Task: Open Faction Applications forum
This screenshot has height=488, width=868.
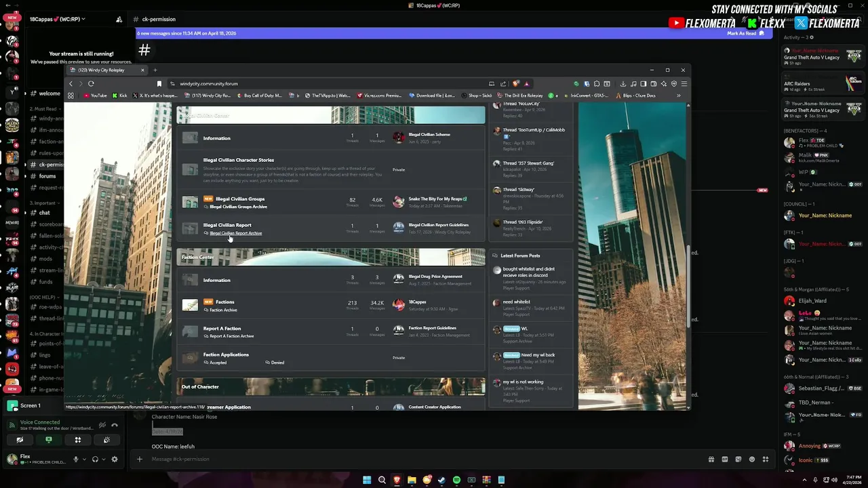Action: click(x=226, y=354)
